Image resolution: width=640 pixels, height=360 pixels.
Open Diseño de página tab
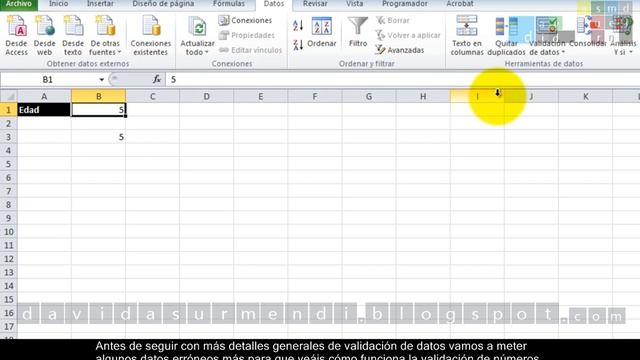click(163, 4)
